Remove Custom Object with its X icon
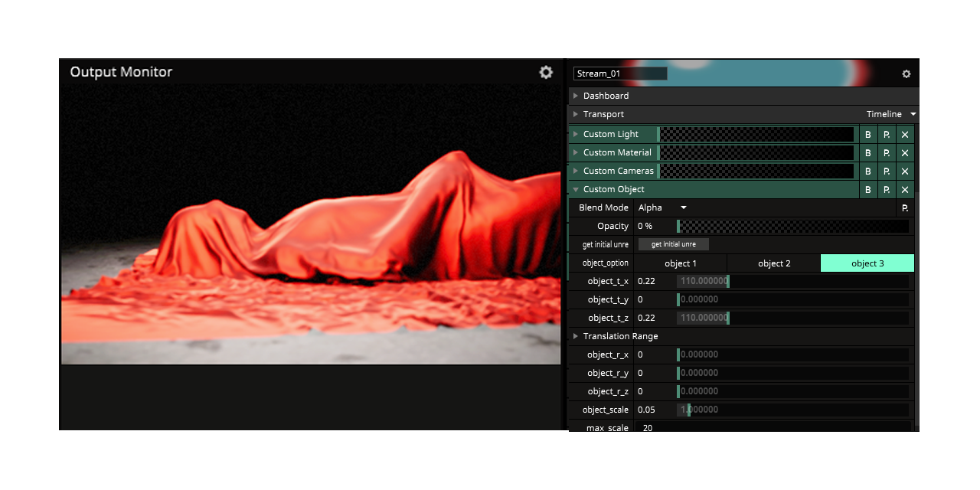Image resolution: width=980 pixels, height=490 pixels. pos(905,190)
